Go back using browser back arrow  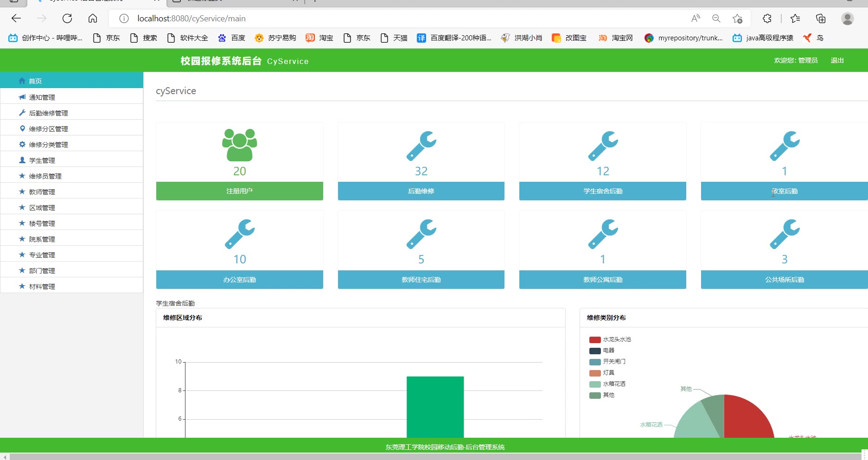[16, 19]
